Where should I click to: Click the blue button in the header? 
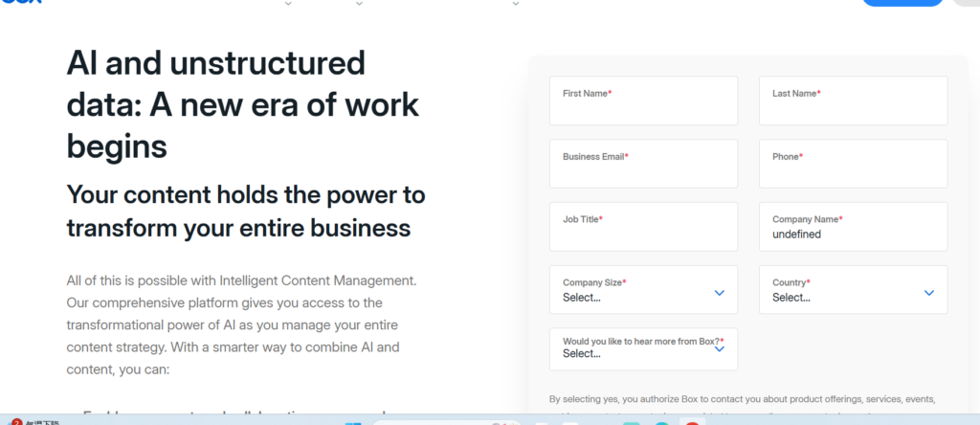pyautogui.click(x=902, y=3)
